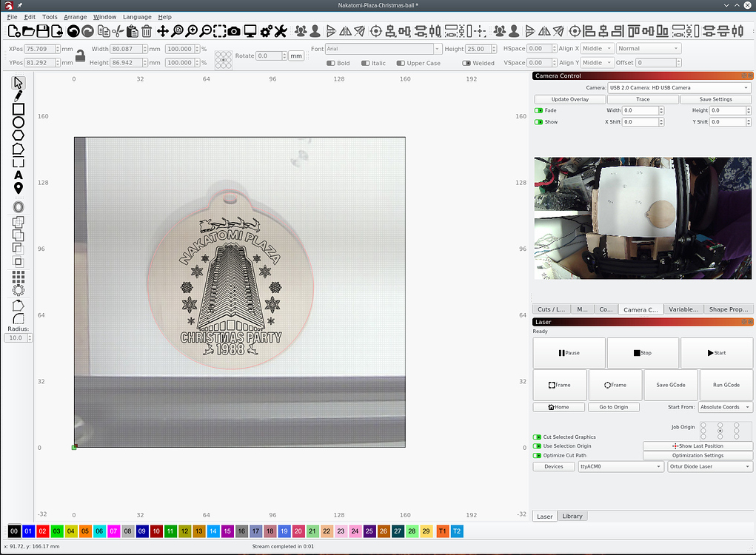Click the scissors cut icon
756x555 pixels.
coord(118,31)
